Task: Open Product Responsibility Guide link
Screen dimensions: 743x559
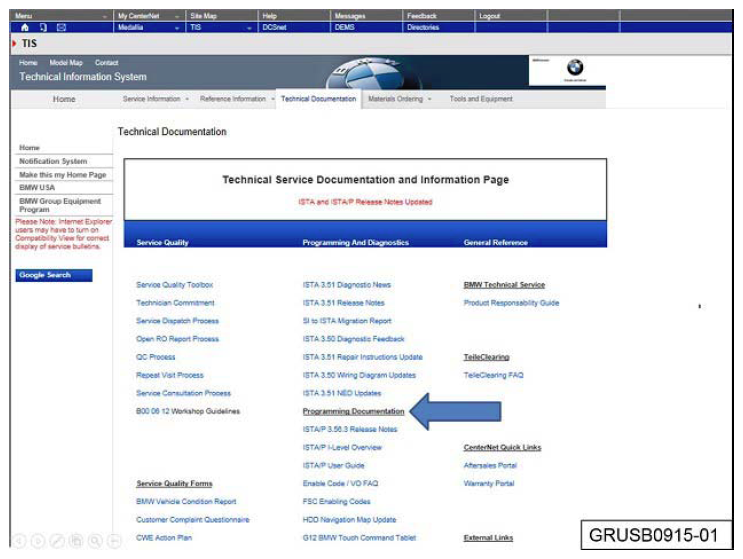Action: click(x=511, y=303)
